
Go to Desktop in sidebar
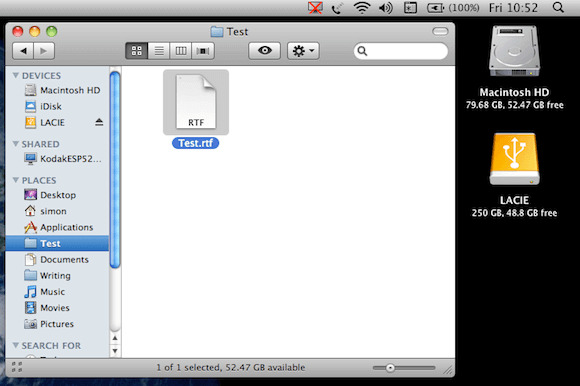pyautogui.click(x=57, y=195)
